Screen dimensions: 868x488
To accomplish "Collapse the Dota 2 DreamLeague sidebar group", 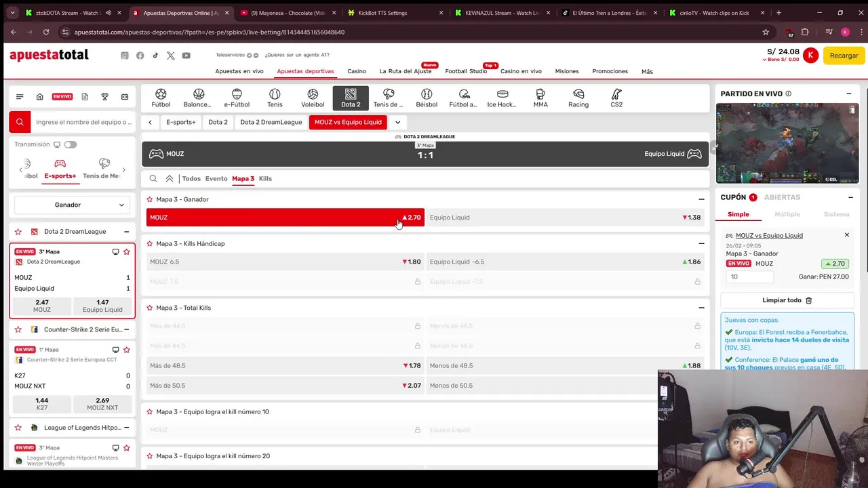I will [126, 232].
